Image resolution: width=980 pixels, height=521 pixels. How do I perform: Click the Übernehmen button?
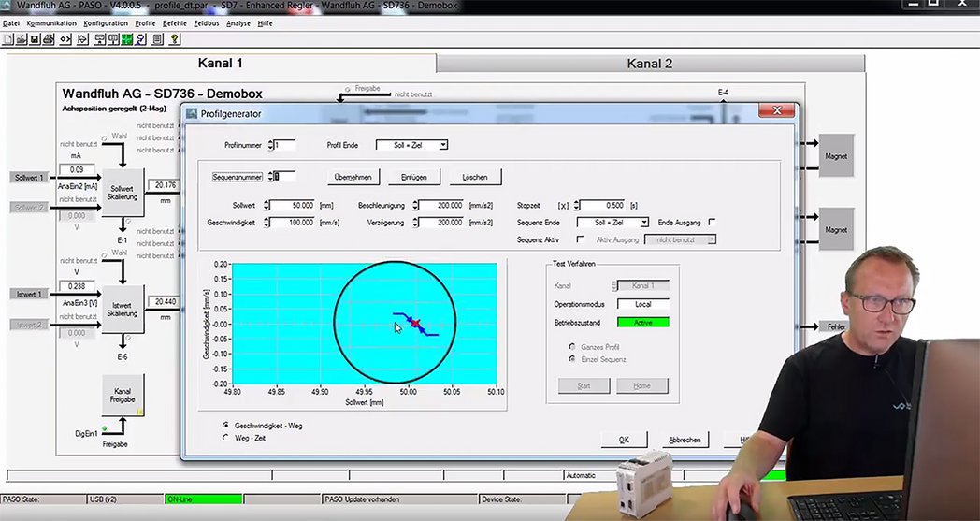pyautogui.click(x=353, y=177)
